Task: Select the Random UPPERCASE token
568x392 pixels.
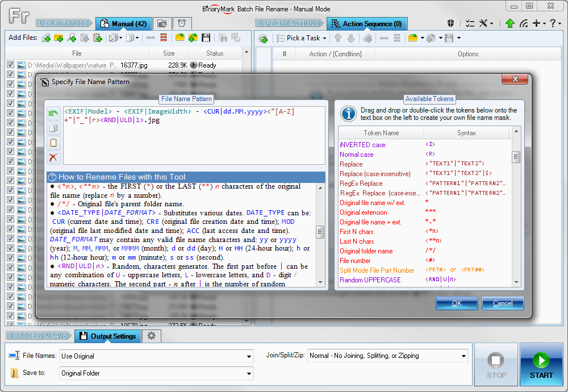Action: (424, 280)
